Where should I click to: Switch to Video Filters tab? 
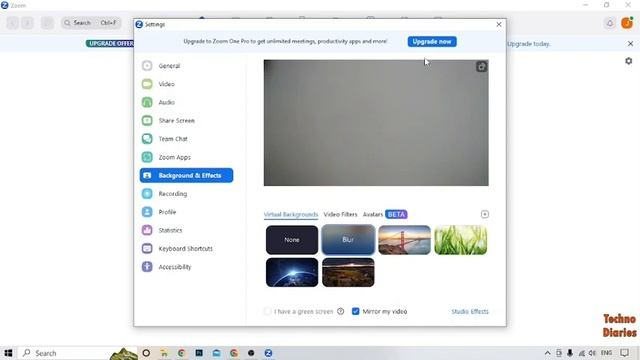[x=340, y=214]
